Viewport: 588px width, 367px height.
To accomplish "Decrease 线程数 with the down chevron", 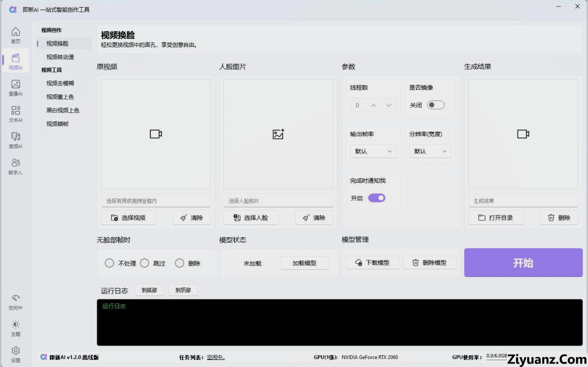I will tap(388, 105).
